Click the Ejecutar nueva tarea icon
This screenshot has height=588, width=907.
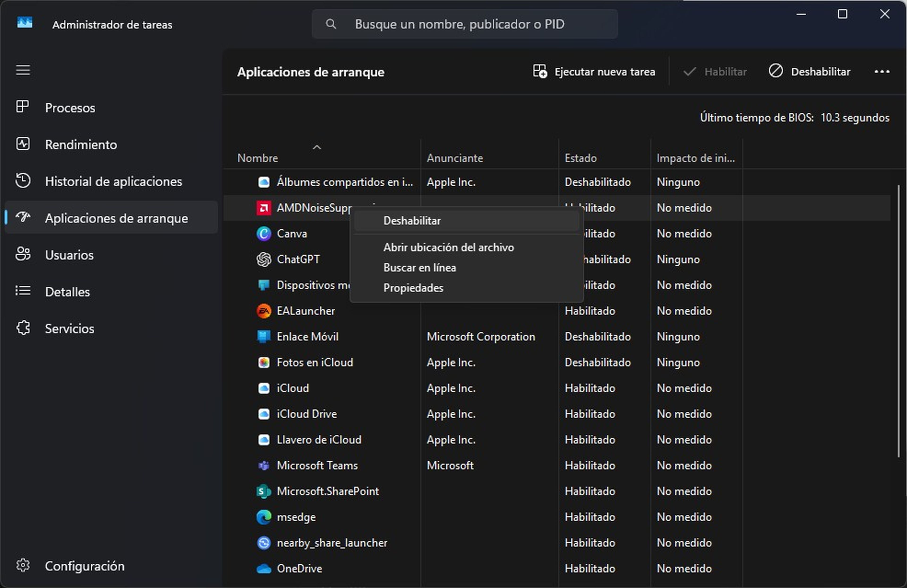click(540, 71)
